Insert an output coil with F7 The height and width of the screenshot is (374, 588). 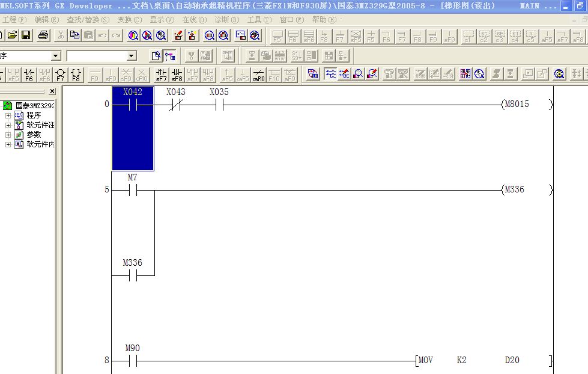tap(60, 75)
